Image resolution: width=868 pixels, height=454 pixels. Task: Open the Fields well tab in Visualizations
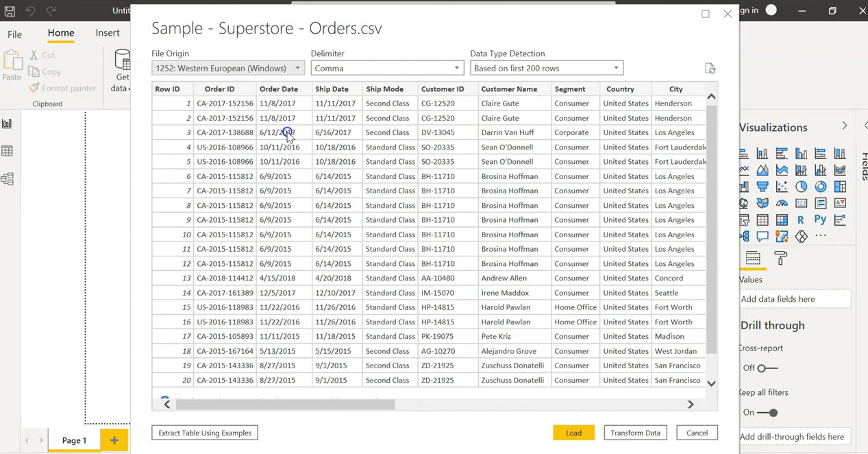753,259
